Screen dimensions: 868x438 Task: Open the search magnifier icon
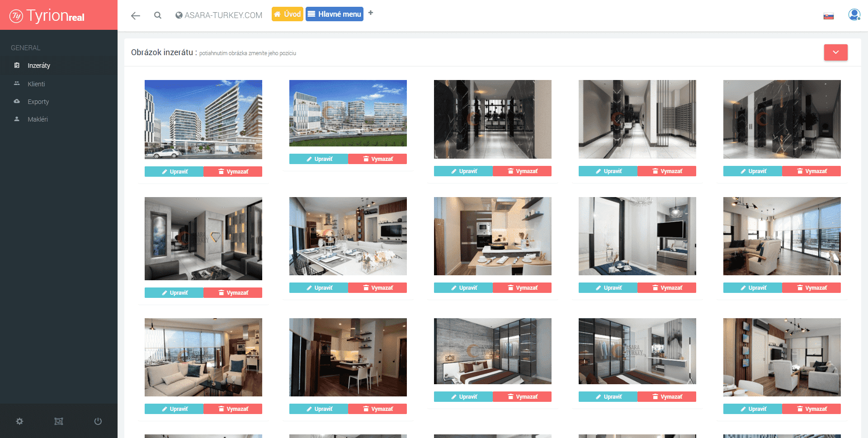[x=157, y=15]
